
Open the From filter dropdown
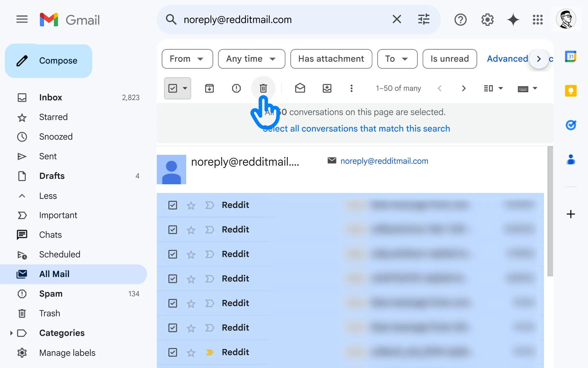187,59
